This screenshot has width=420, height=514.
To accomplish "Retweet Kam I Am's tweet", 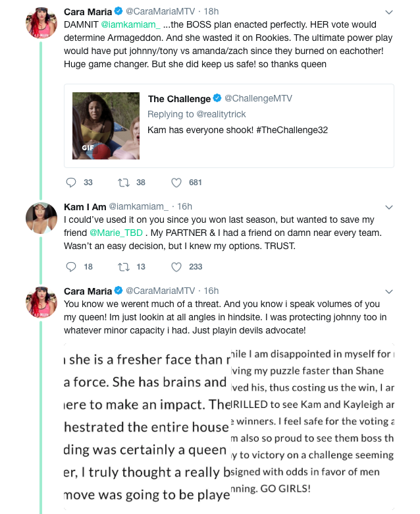I will click(124, 267).
